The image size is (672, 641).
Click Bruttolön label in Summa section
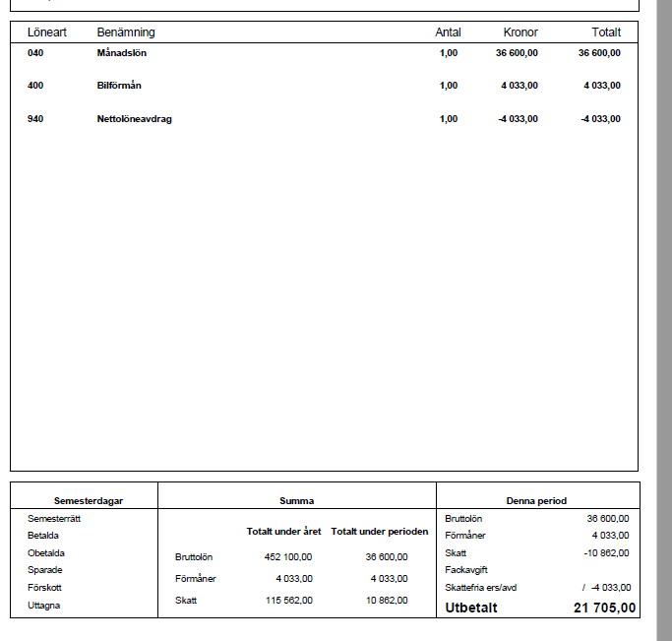click(x=194, y=557)
